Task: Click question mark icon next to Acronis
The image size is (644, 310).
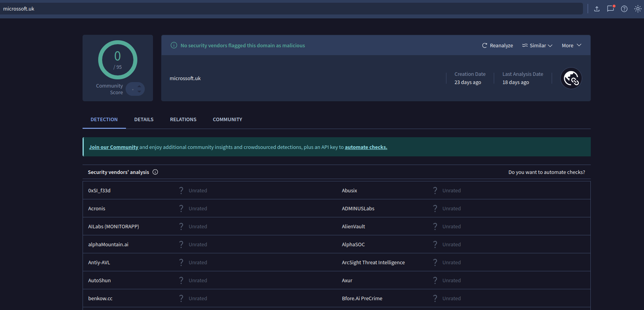Action: tap(181, 208)
